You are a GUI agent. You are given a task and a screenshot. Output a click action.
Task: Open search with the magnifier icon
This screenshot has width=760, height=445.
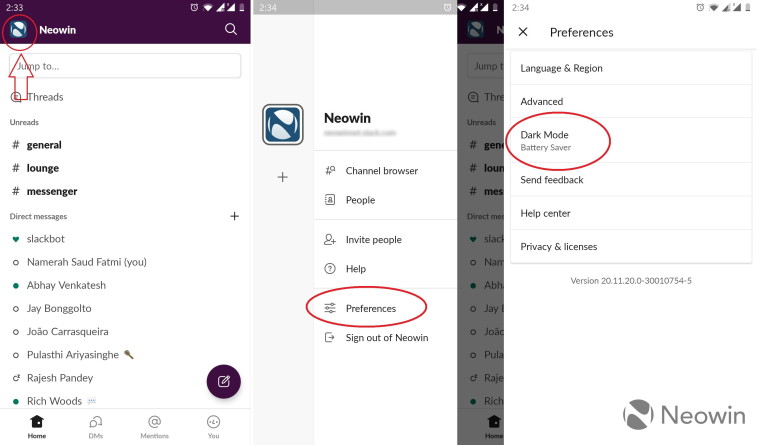(x=231, y=29)
